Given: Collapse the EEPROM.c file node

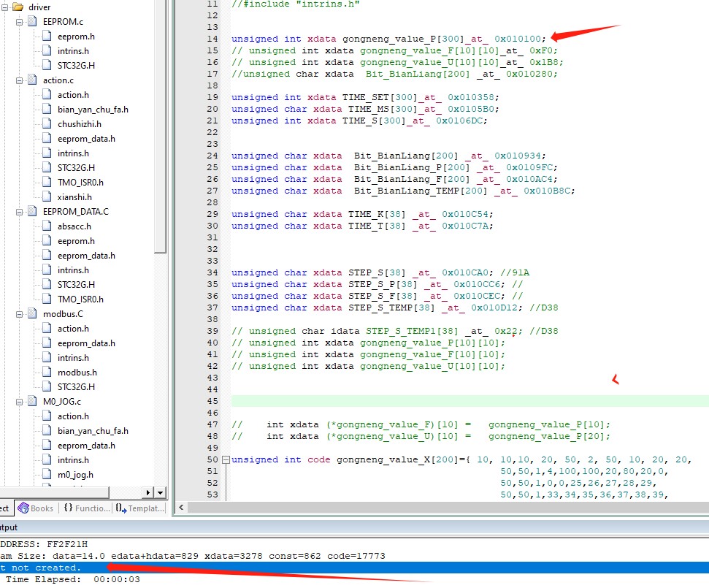Looking at the screenshot, I should 20,22.
